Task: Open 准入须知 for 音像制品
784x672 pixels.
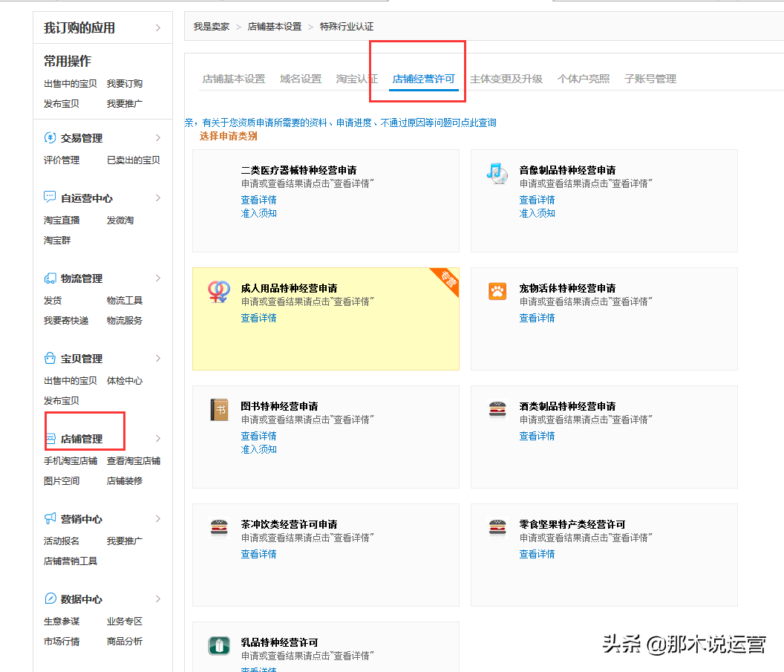Action: point(537,214)
